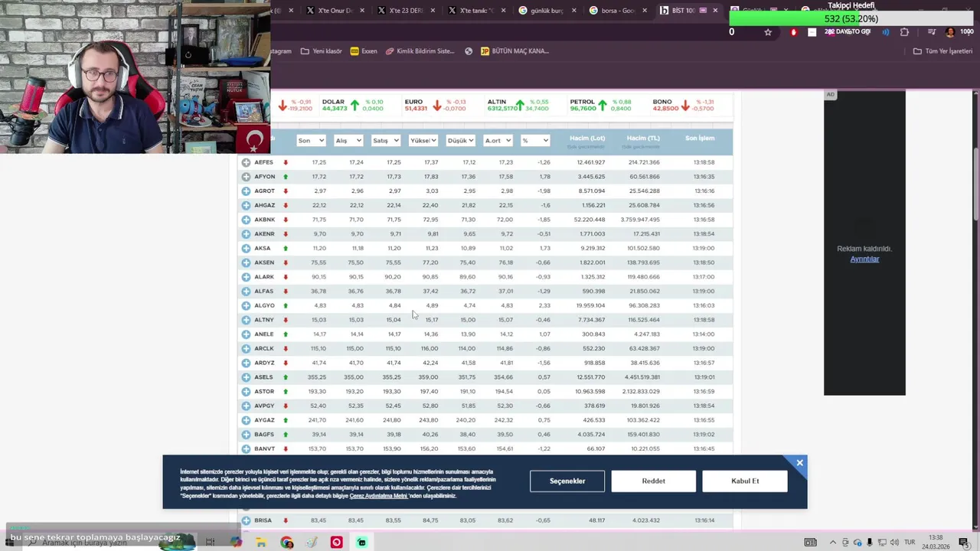
Task: Expand the AEFES row plus icon
Action: point(246,162)
